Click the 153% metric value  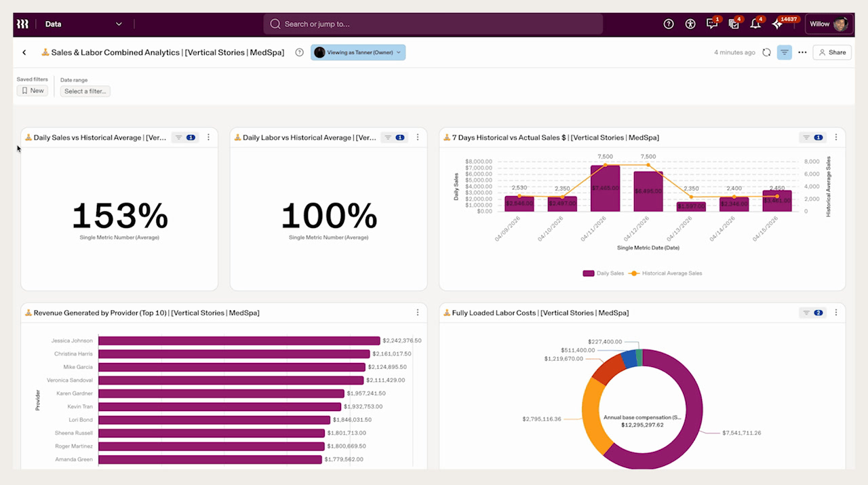coord(119,216)
